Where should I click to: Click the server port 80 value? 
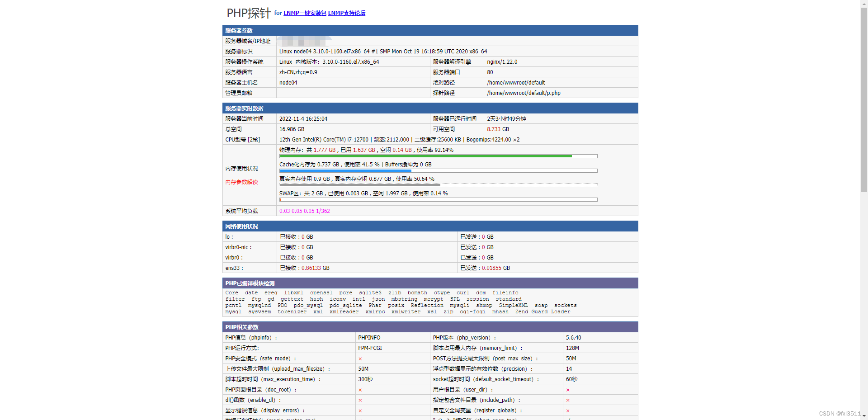click(490, 72)
